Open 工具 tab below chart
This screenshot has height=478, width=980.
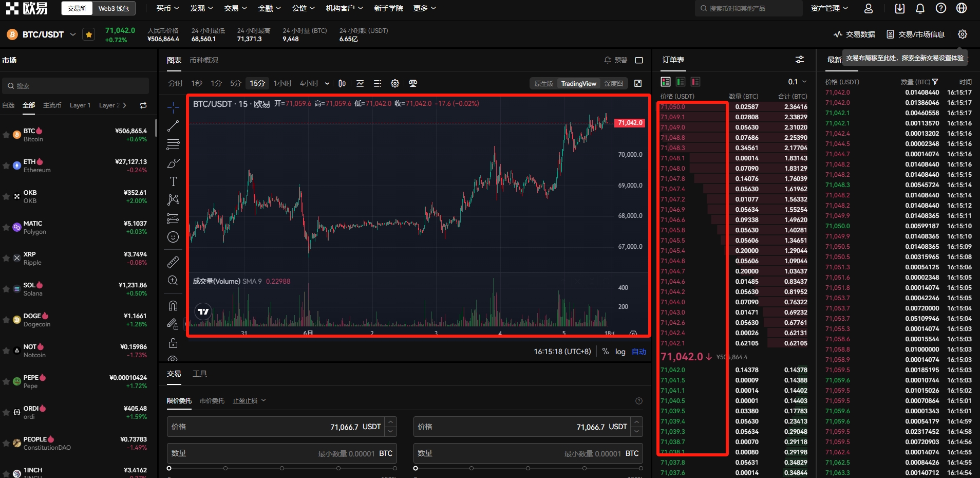tap(200, 374)
